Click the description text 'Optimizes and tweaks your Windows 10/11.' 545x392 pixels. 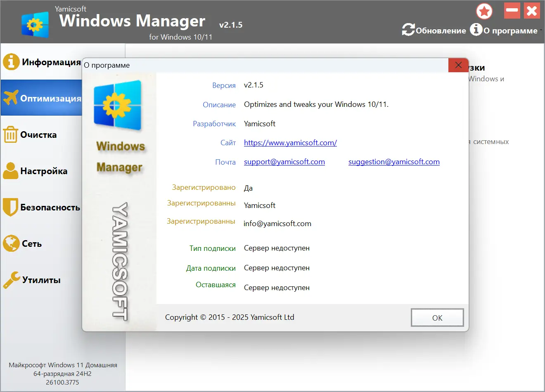(x=316, y=104)
